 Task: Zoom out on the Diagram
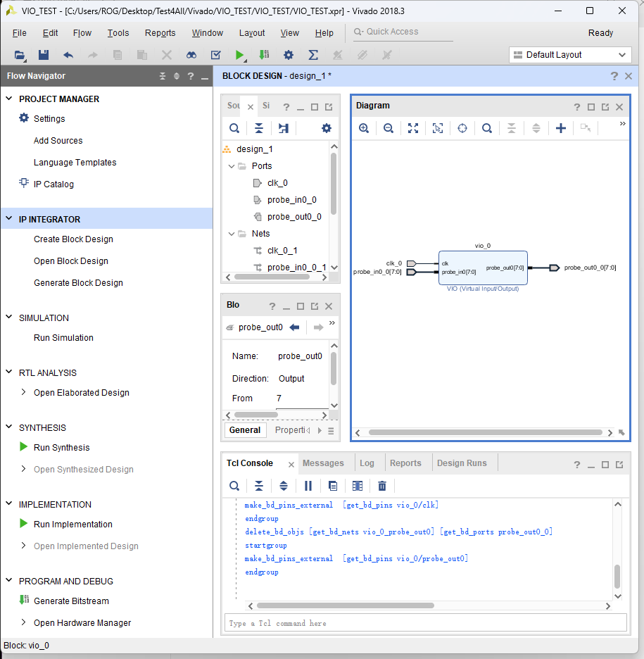point(389,128)
